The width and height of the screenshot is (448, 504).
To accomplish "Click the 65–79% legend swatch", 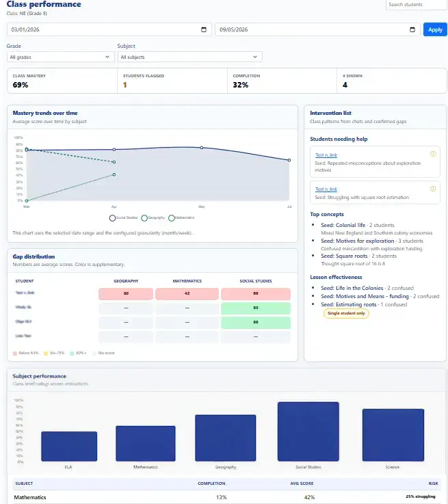I will click(x=46, y=354).
